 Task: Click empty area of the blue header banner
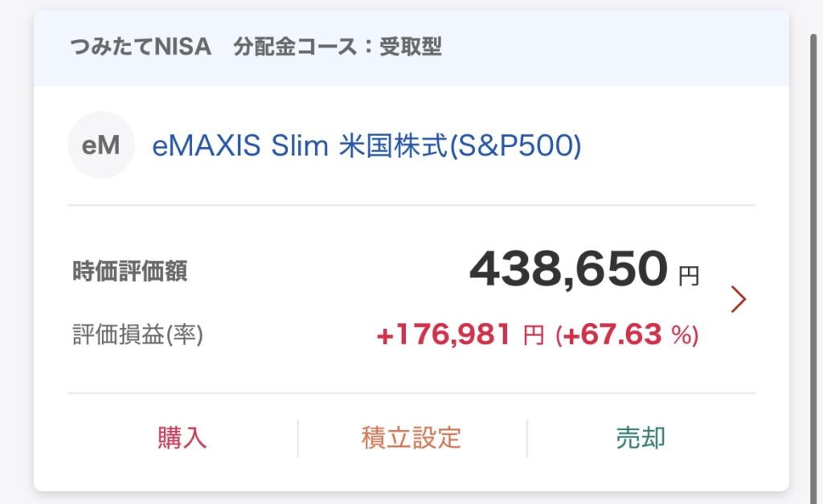(x=614, y=47)
